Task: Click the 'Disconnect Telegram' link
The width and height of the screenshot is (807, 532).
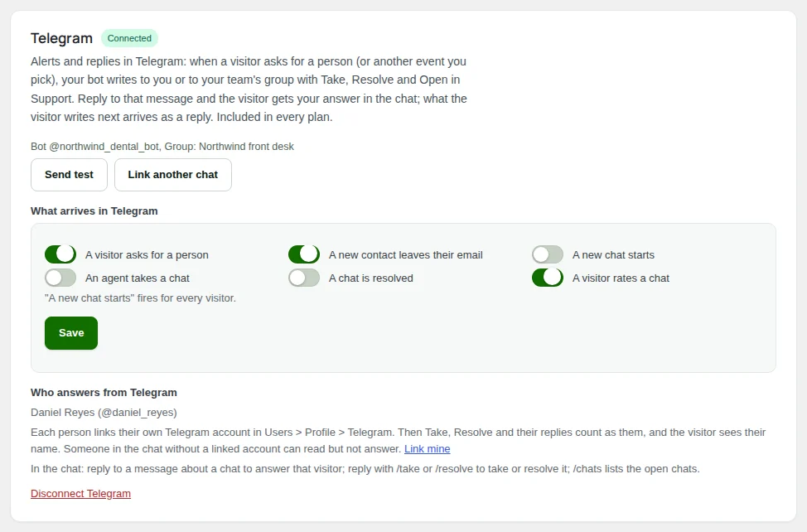Action: coord(81,493)
